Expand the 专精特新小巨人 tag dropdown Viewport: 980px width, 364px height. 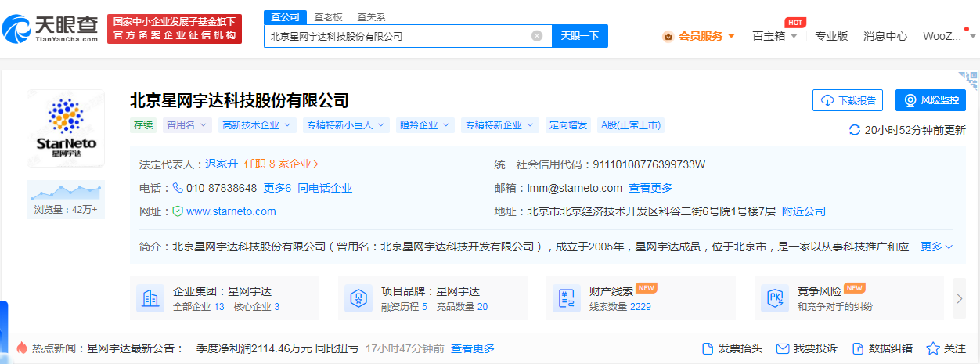(348, 125)
